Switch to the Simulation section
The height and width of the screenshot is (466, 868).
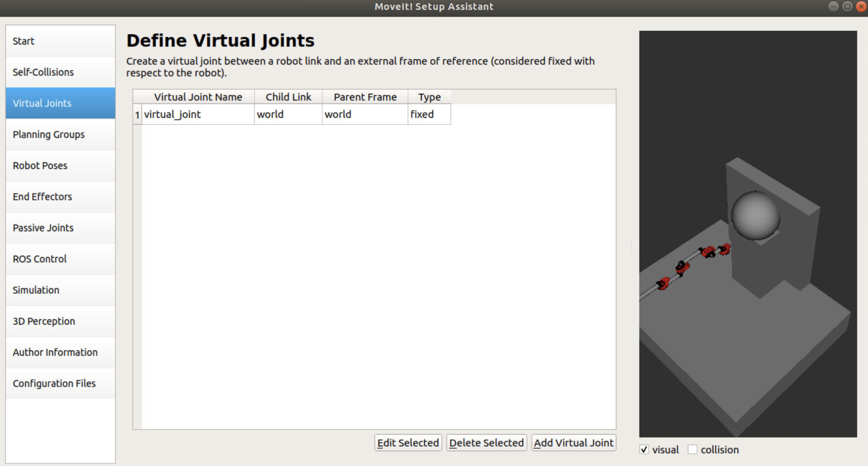tap(60, 290)
